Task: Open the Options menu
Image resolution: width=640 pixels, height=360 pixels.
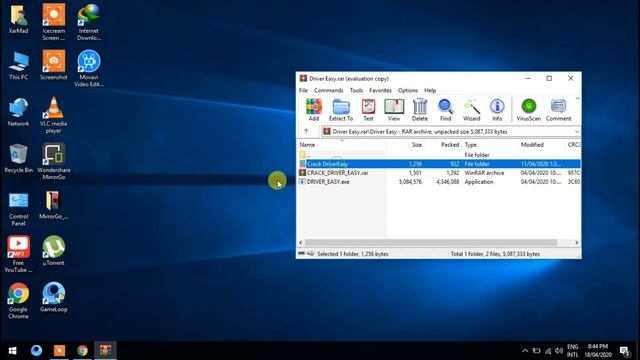Action: (x=408, y=90)
